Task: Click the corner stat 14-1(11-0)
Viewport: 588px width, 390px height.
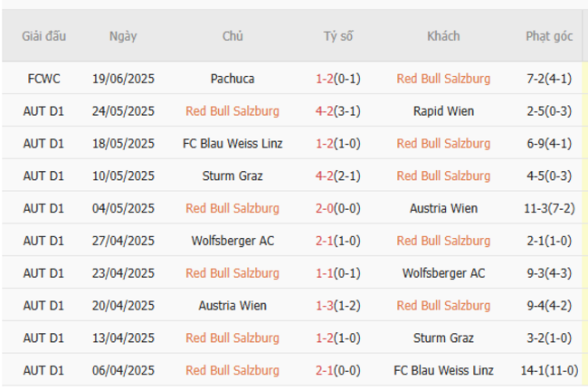Action: (549, 370)
